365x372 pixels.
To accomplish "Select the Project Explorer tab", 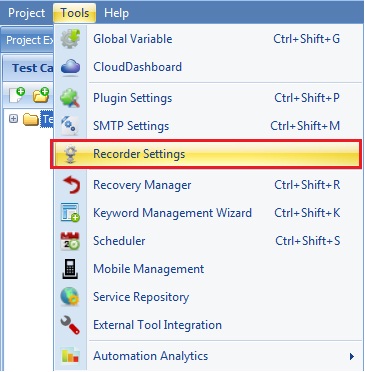I will [x=28, y=40].
